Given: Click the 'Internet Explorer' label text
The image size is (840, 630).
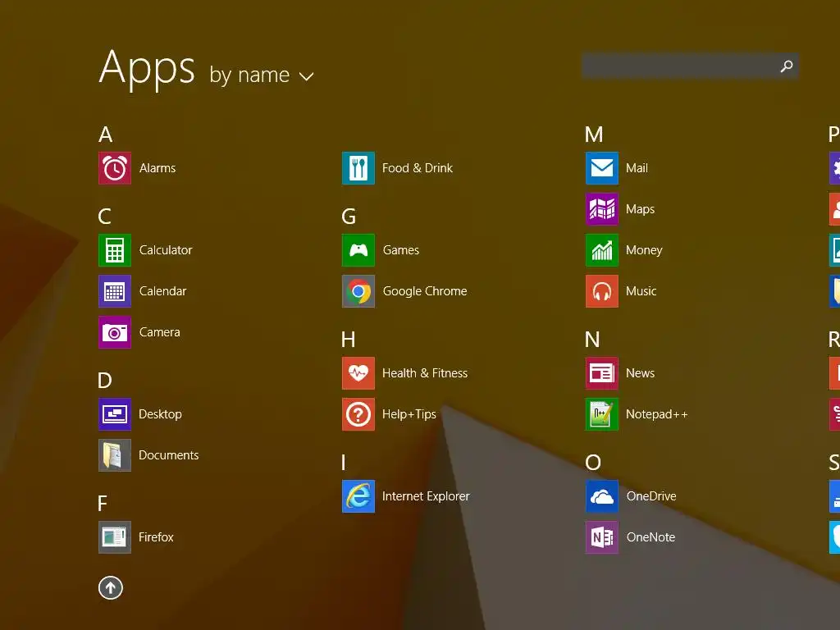Looking at the screenshot, I should pyautogui.click(x=426, y=496).
